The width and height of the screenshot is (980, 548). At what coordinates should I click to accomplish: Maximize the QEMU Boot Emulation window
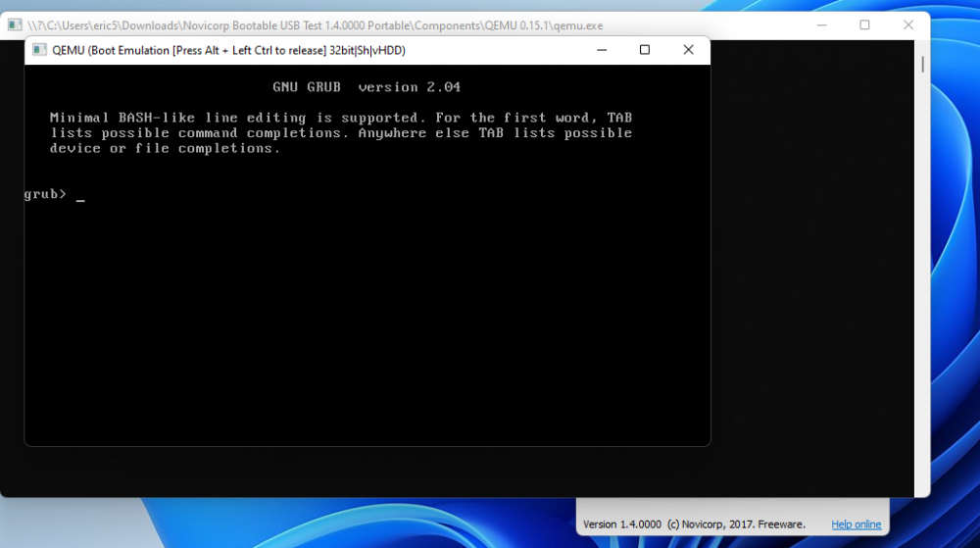[645, 50]
